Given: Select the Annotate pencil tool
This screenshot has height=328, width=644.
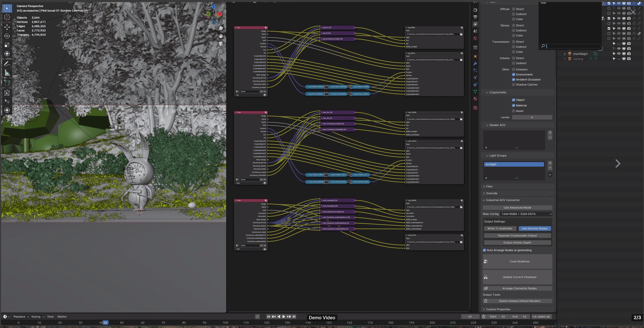Looking at the screenshot, I should [x=7, y=64].
